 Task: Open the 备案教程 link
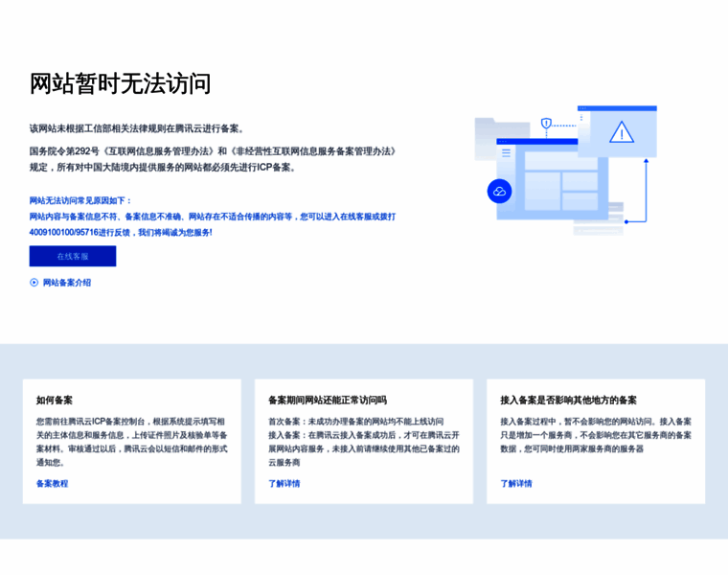pyautogui.click(x=52, y=484)
